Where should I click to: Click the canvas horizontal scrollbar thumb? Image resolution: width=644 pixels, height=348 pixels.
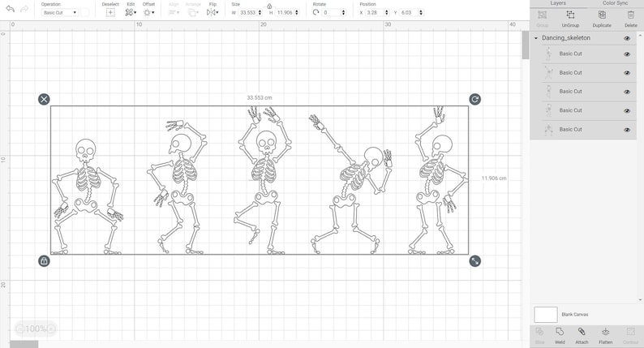coord(24,344)
